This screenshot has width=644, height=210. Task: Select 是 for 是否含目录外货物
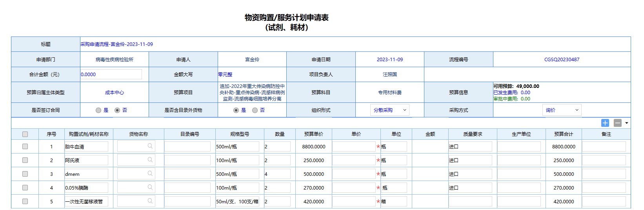pyautogui.click(x=236, y=110)
